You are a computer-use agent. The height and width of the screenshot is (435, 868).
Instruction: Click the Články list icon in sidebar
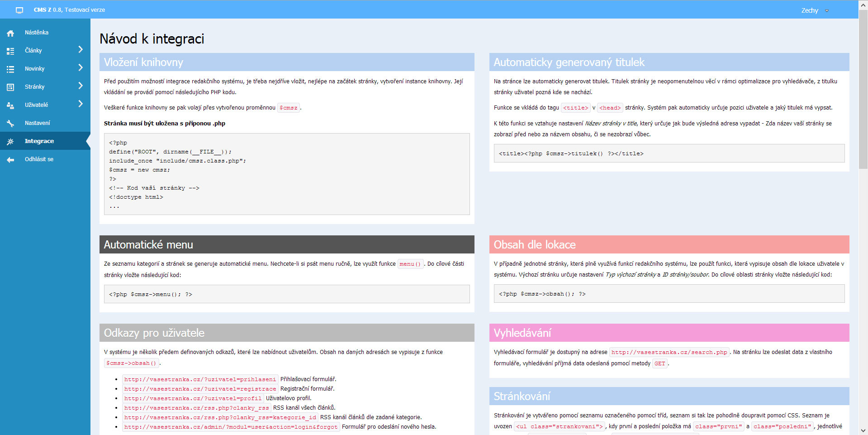pos(10,51)
